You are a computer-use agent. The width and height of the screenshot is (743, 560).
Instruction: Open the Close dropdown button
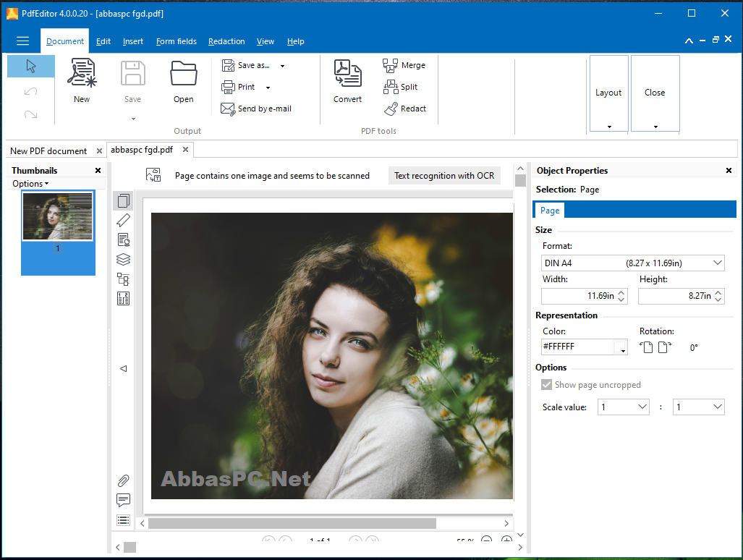click(x=655, y=93)
